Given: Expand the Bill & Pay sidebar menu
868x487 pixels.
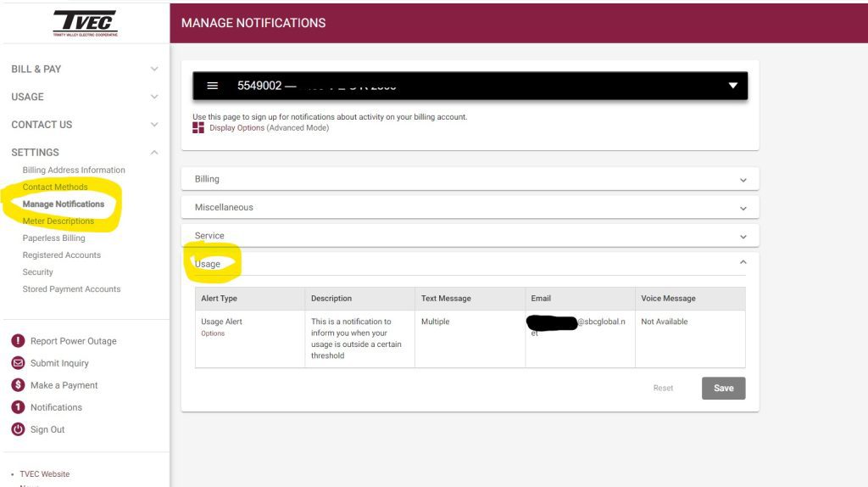Looking at the screenshot, I should (153, 69).
